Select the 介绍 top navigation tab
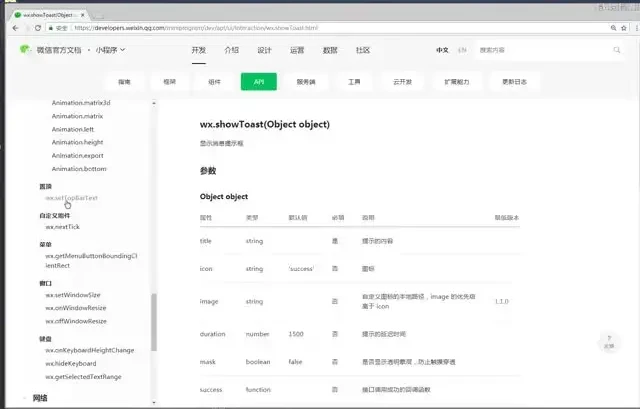Image resolution: width=640 pixels, height=409 pixels. tap(231, 50)
